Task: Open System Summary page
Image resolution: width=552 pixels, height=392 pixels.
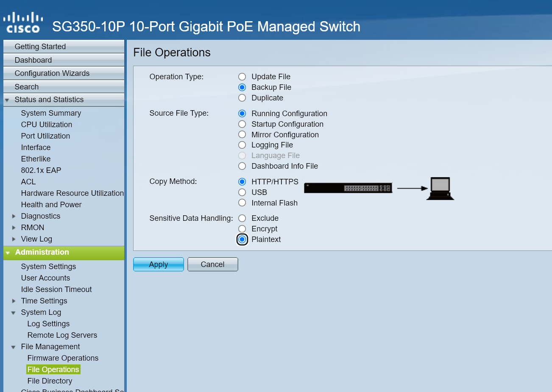Action: (51, 113)
